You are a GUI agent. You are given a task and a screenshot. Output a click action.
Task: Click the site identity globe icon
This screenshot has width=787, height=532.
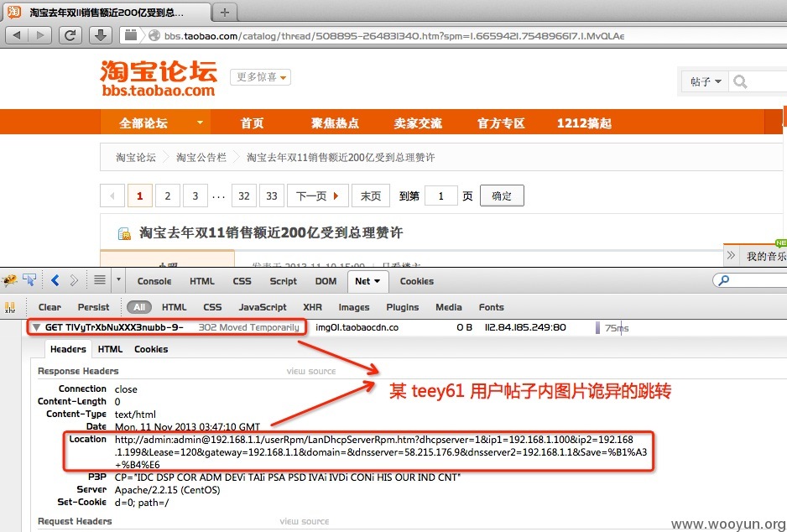point(154,35)
